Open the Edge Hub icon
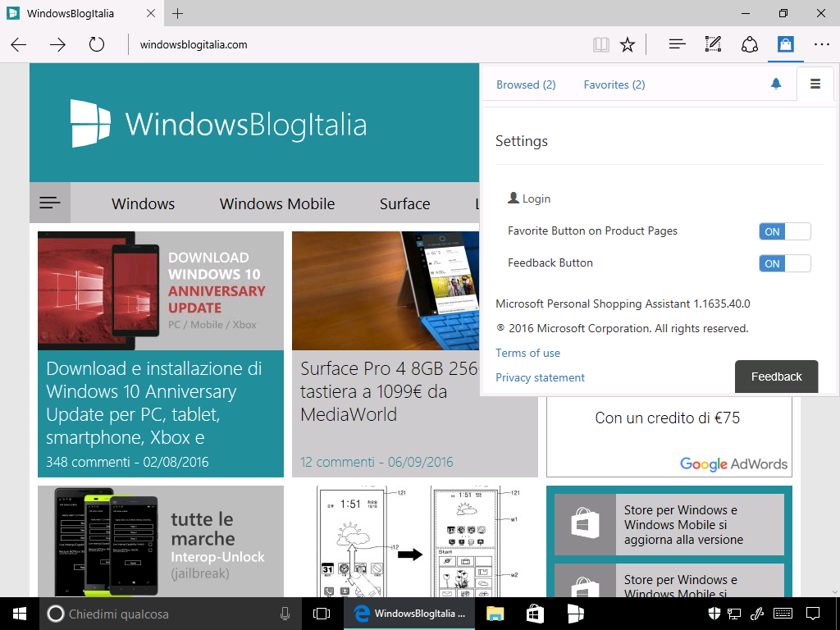 pos(677,44)
